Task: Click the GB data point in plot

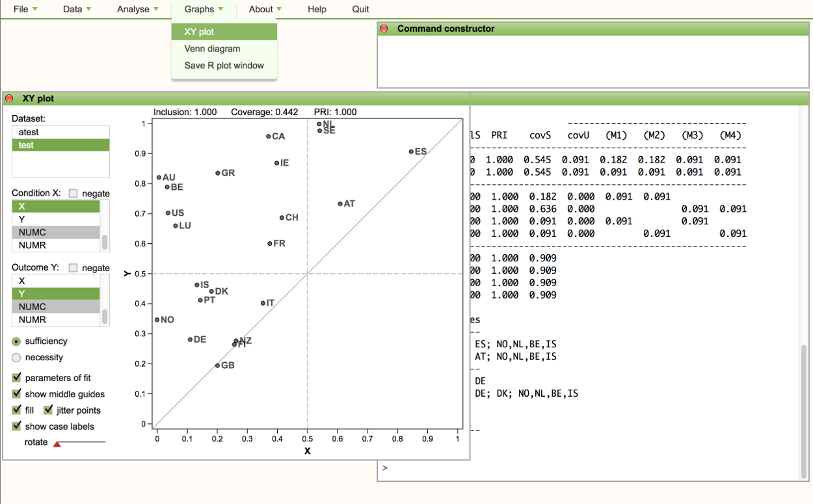Action: coord(217,365)
